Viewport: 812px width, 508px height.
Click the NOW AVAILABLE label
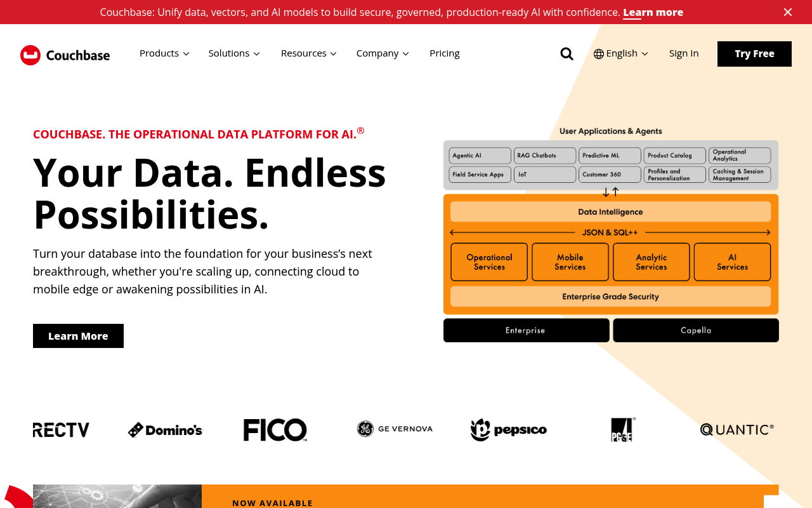coord(273,503)
